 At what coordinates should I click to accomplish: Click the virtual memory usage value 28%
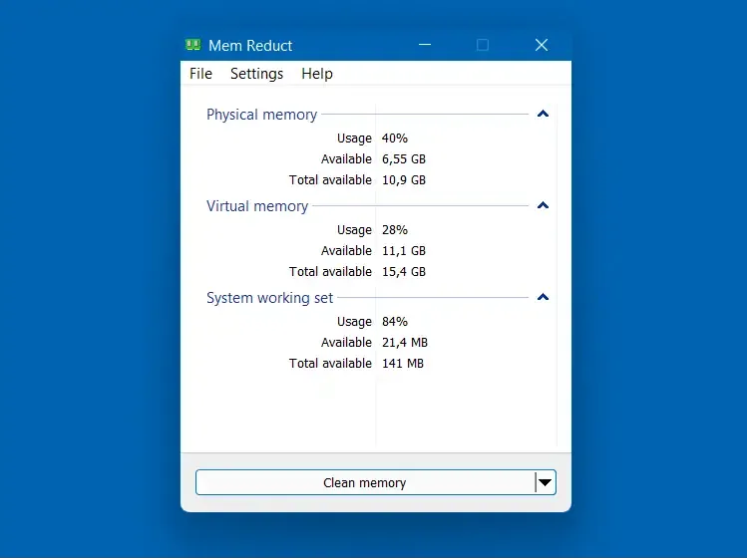click(x=395, y=230)
